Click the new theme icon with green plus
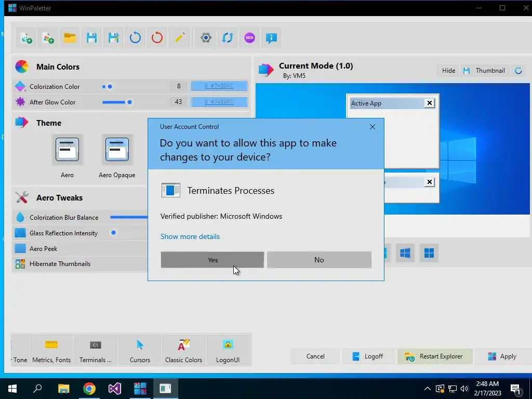The height and width of the screenshot is (399, 532). click(x=26, y=37)
